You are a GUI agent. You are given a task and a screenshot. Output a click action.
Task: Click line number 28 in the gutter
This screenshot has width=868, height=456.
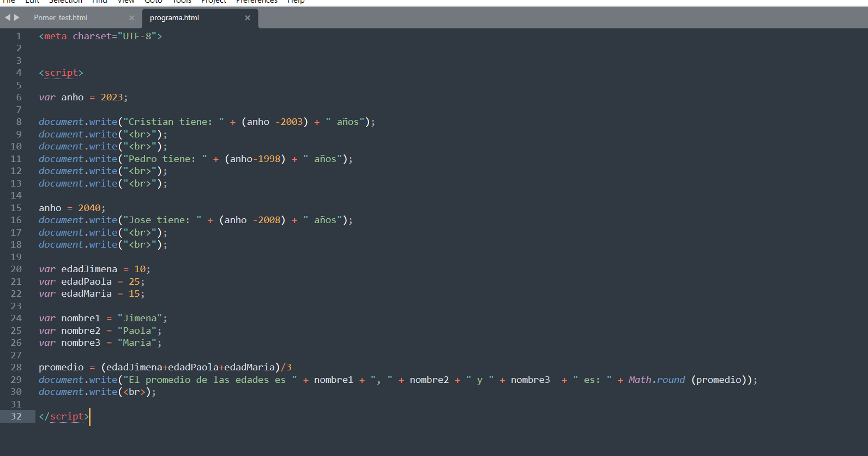(x=16, y=368)
